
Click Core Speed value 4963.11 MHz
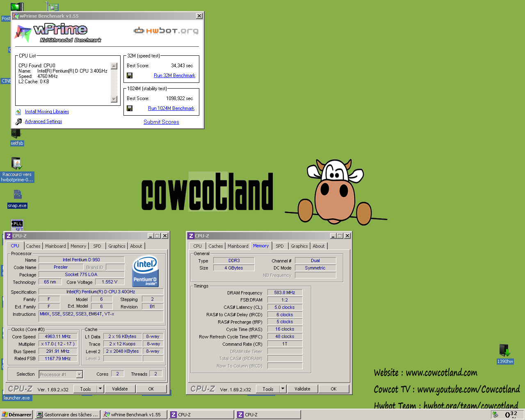point(58,336)
